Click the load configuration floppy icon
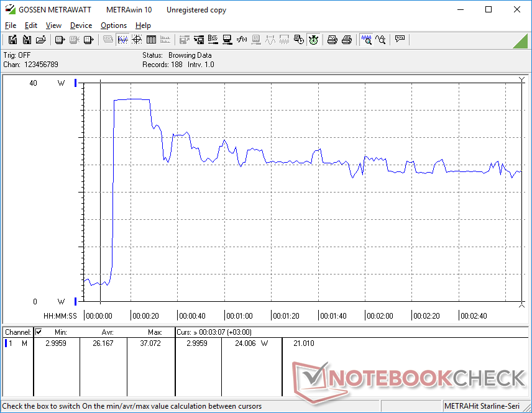The image size is (532, 413). (199, 40)
